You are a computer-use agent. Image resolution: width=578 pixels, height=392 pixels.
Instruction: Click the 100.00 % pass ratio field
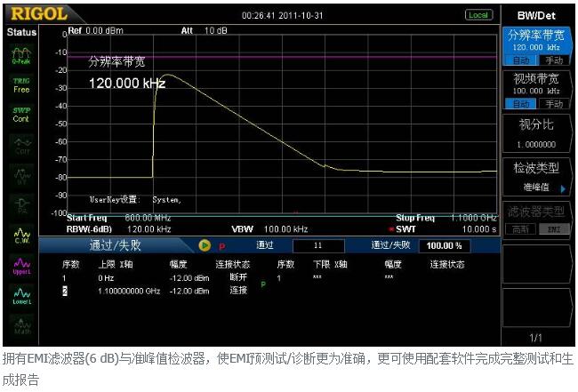443,245
